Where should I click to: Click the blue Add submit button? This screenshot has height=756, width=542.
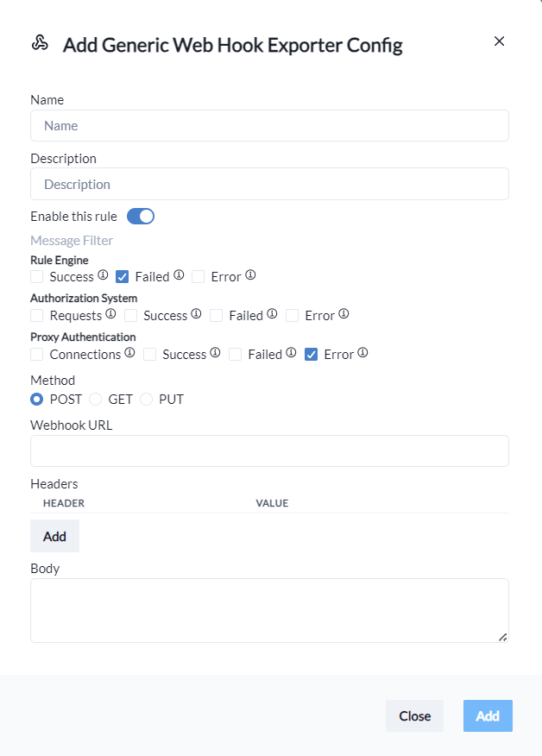(488, 716)
